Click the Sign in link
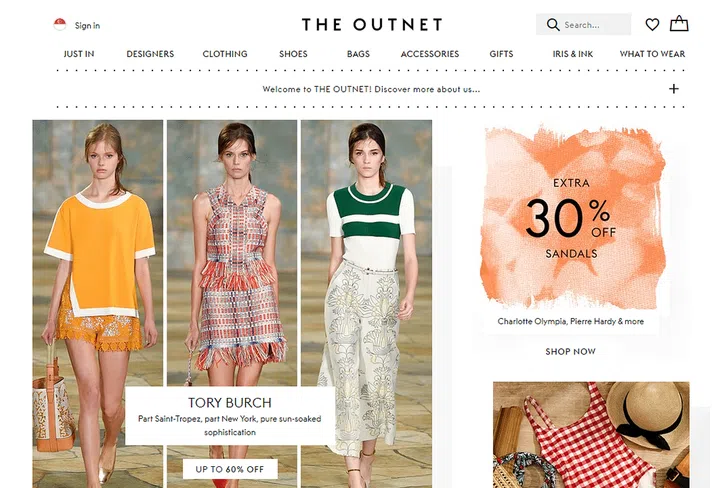 [x=87, y=26]
